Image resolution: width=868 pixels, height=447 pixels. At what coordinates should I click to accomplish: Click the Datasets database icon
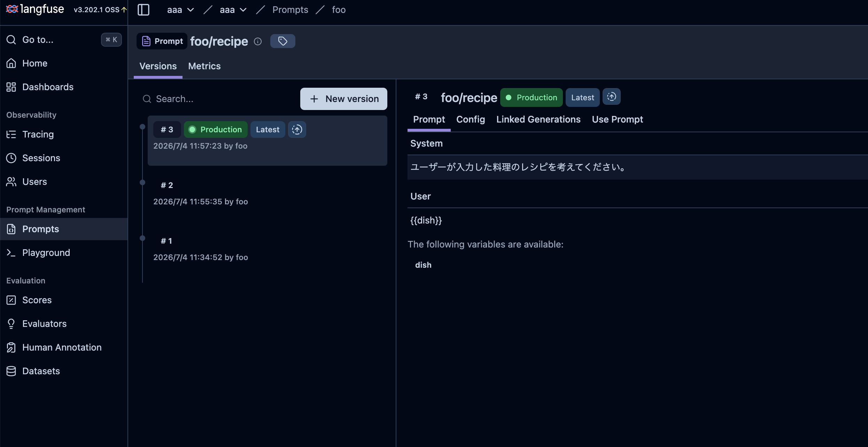point(11,371)
